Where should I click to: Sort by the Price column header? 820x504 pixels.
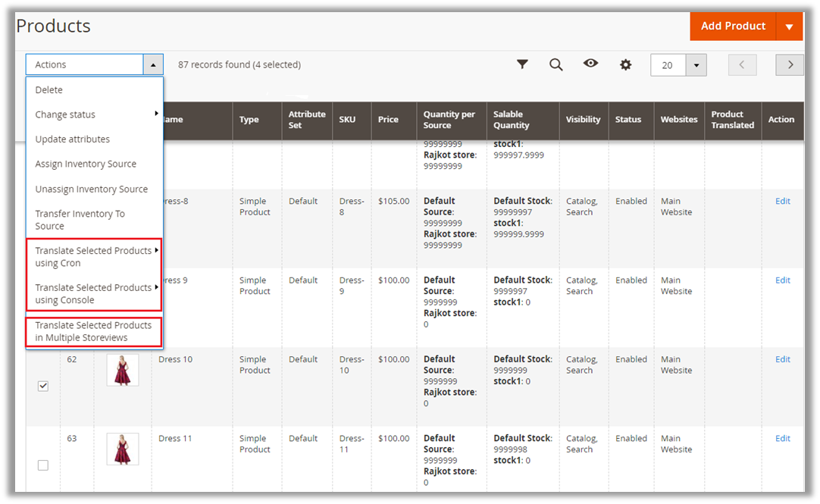point(388,120)
